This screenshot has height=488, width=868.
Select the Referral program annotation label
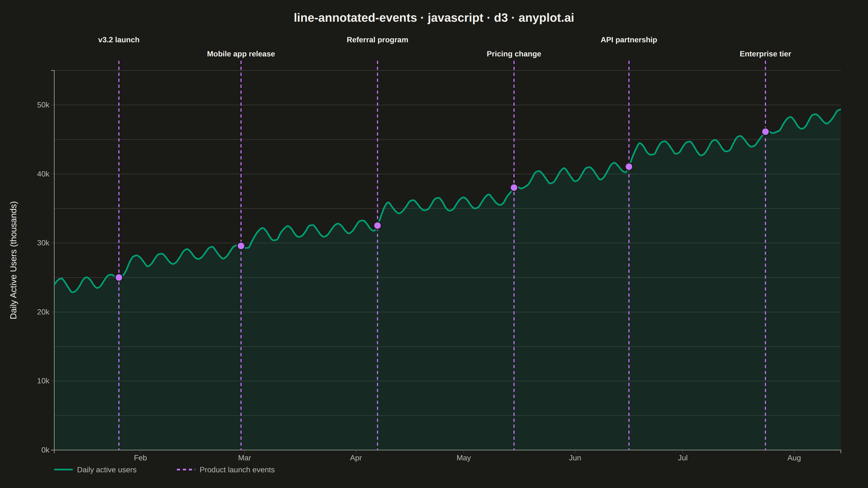tap(377, 40)
